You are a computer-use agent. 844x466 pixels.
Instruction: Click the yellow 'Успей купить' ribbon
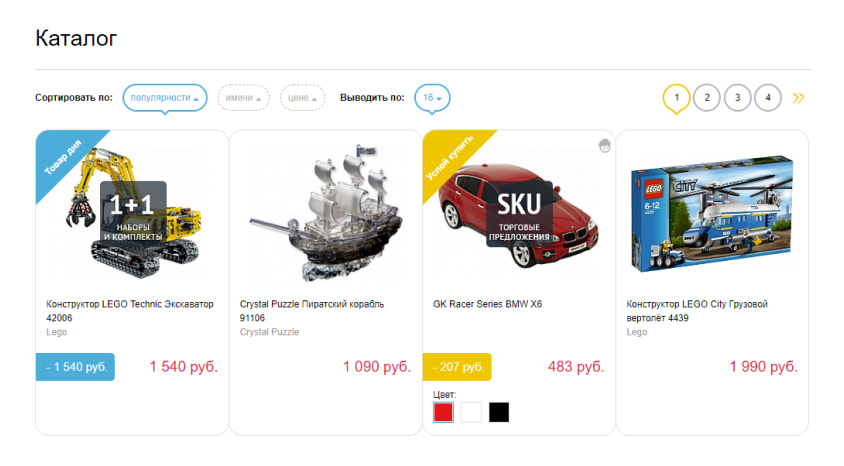(451, 158)
